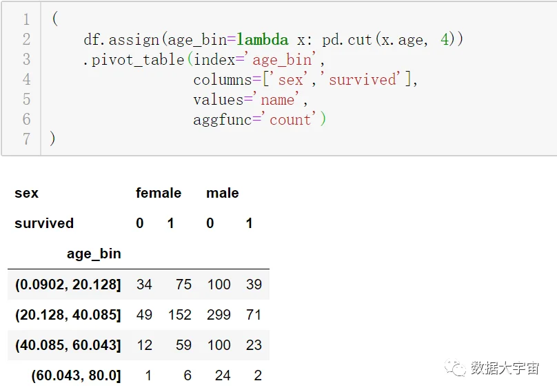Viewport: 557px width, 392px height.
Task: Click code line number 3
Action: 26,59
